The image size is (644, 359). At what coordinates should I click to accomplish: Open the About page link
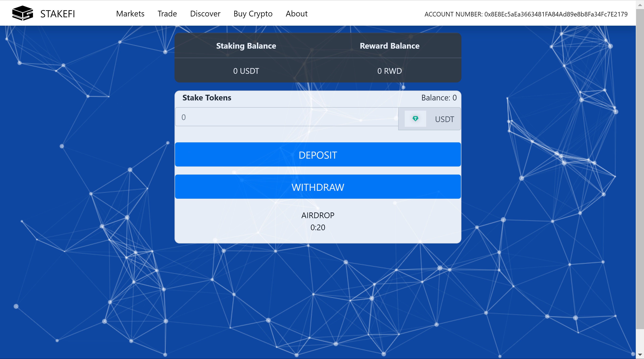(296, 14)
